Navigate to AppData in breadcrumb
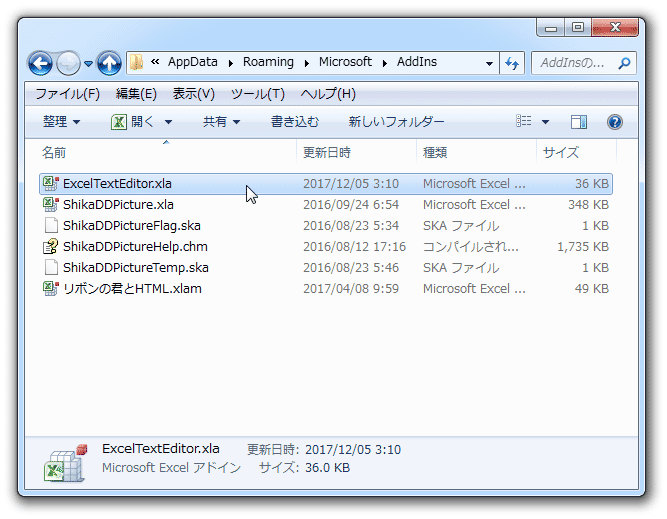Image resolution: width=667 pixels, height=519 pixels. pyautogui.click(x=192, y=62)
